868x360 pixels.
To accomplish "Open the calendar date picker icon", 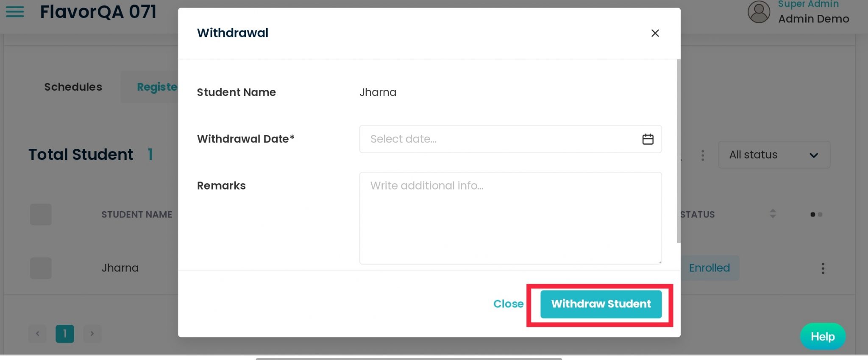I will click(648, 139).
